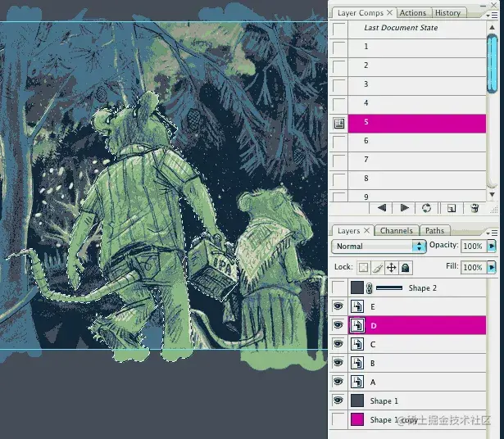
Task: Click smart object thumbnail of layer E
Action: click(357, 306)
